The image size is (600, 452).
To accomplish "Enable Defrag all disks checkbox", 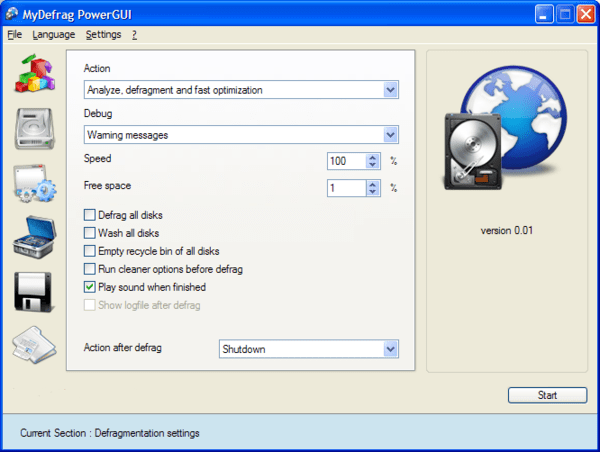I will pyautogui.click(x=90, y=215).
